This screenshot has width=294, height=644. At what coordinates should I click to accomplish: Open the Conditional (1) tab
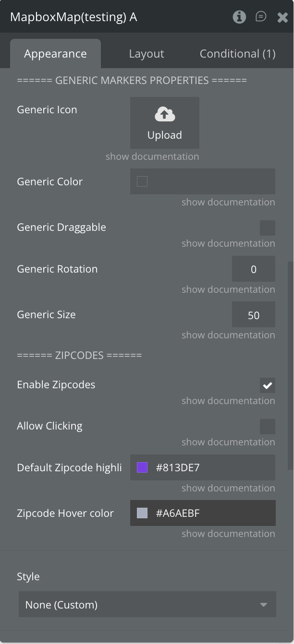[x=237, y=54]
